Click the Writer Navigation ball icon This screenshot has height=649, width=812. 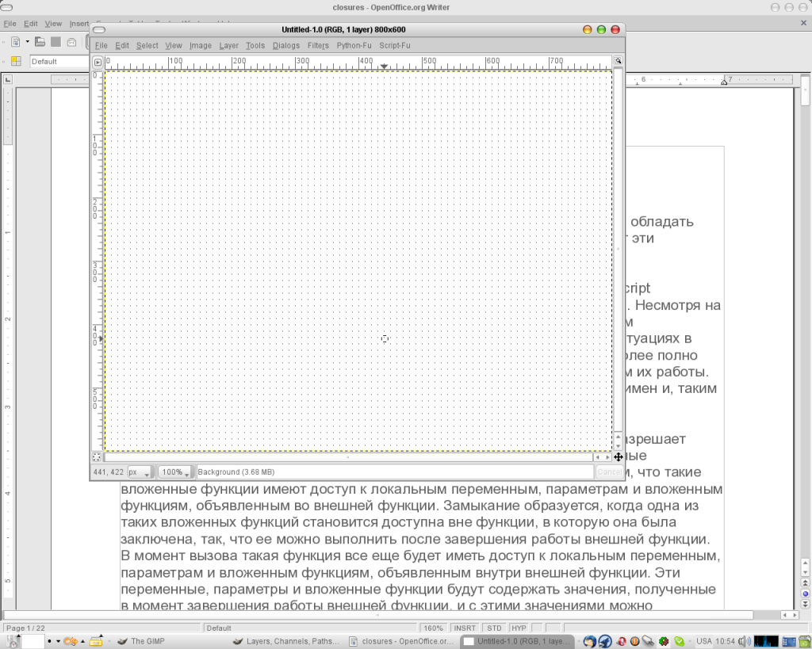click(806, 593)
